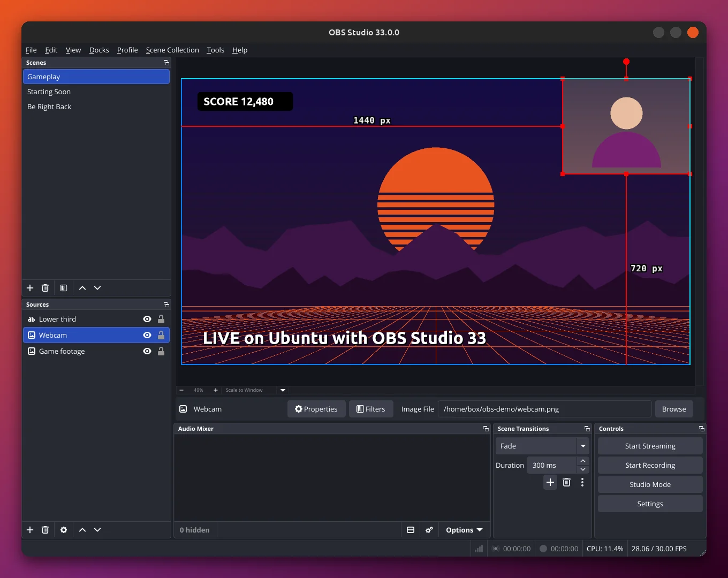Remove the transition using the trash icon

pos(567,482)
